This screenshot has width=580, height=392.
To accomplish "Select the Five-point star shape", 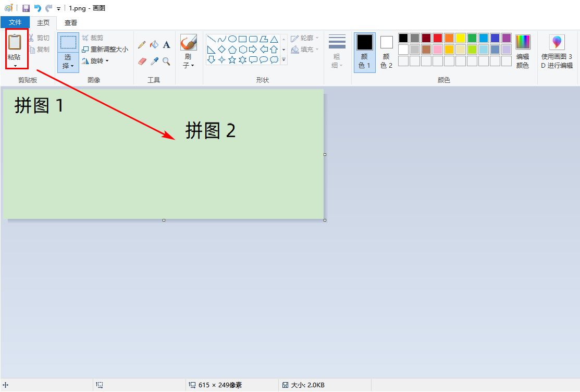I will [232, 59].
